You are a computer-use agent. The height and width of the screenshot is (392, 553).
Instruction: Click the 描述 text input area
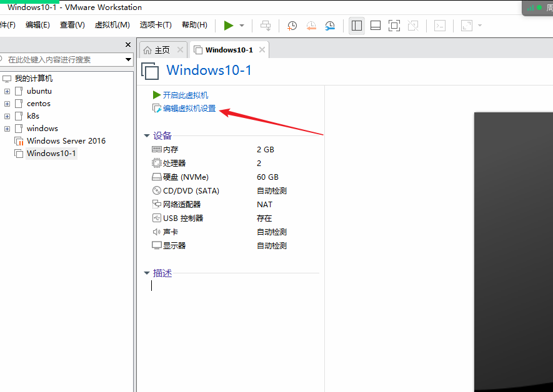click(x=234, y=286)
